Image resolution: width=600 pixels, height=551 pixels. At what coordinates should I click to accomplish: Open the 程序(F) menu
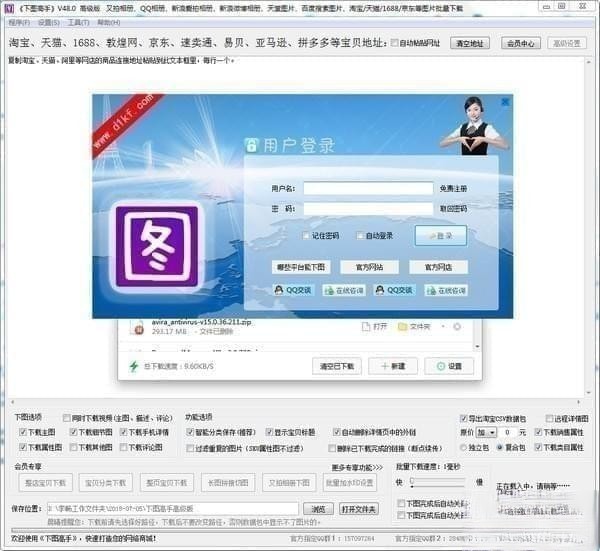point(19,23)
